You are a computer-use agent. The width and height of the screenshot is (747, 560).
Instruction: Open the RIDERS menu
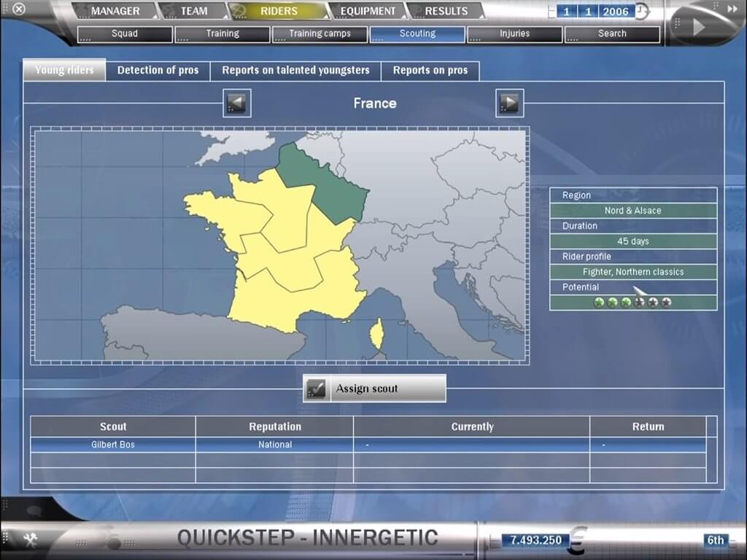pyautogui.click(x=279, y=11)
